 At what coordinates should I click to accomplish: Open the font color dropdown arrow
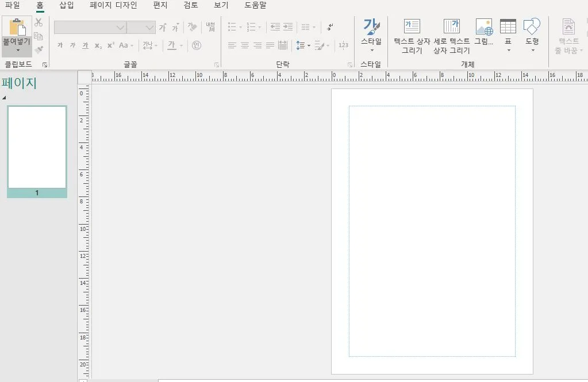point(181,46)
